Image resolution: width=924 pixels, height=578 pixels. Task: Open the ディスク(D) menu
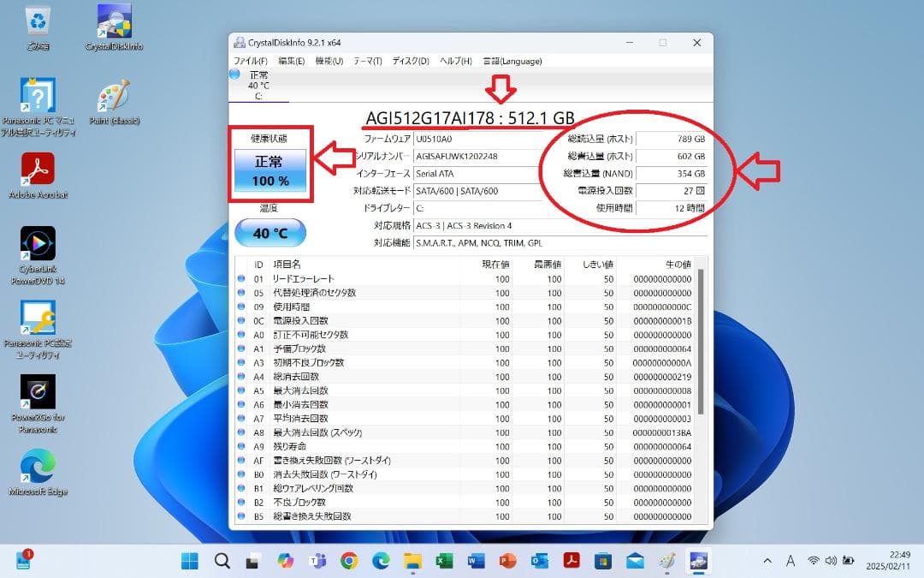[x=409, y=61]
